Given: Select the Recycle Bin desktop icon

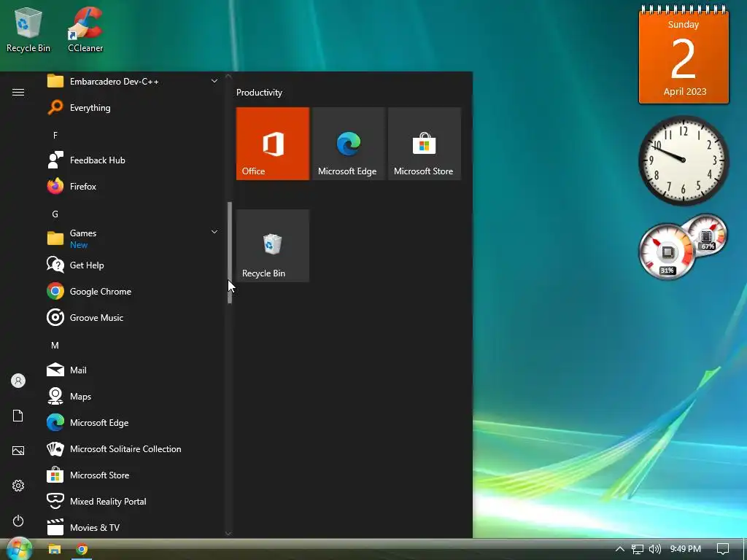Looking at the screenshot, I should (x=28, y=29).
